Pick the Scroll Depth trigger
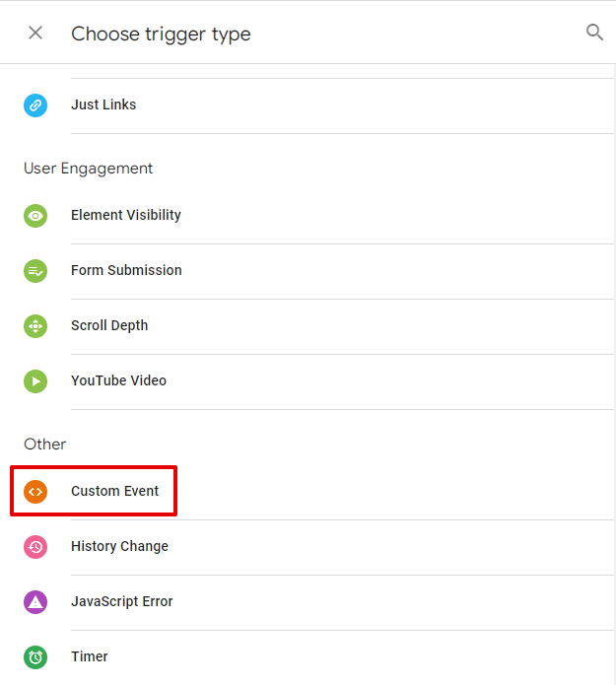 [109, 325]
